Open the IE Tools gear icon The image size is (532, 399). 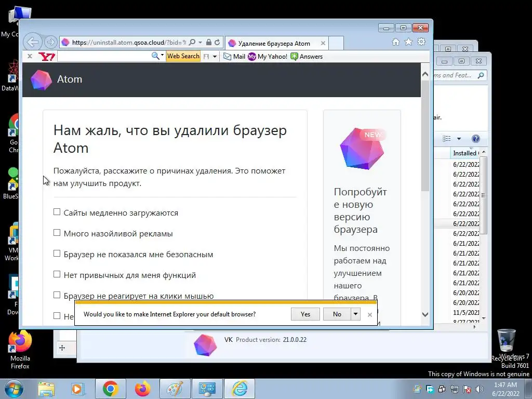[x=421, y=42]
